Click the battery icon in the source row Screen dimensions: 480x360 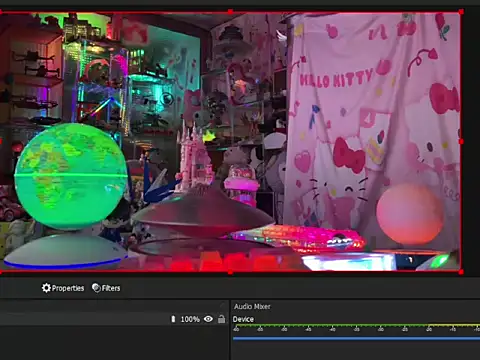(173, 319)
